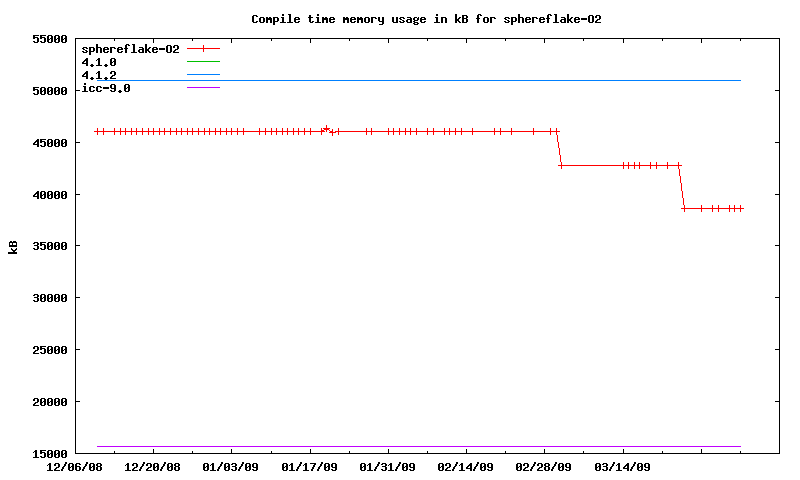Click the raised data point spike near 01/17/09
The width and height of the screenshot is (800, 480).
coord(326,128)
